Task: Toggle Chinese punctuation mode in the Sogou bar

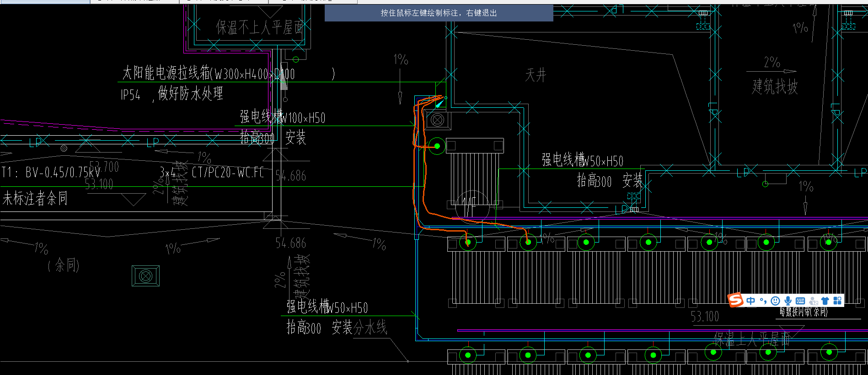Action: [763, 301]
